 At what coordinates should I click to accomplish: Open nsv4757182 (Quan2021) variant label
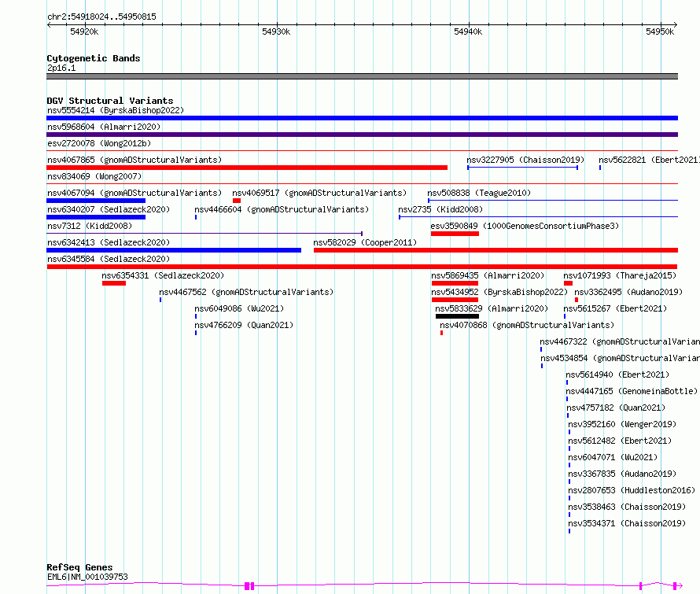tap(616, 408)
